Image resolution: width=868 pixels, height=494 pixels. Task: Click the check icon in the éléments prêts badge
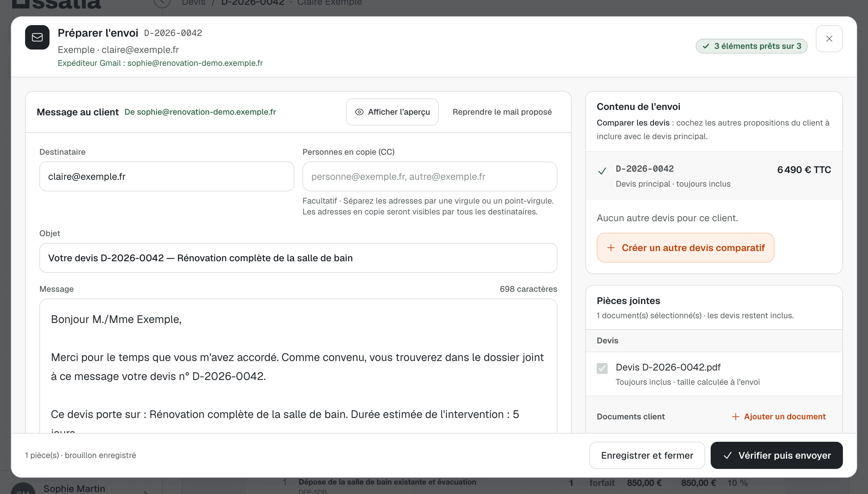[706, 46]
